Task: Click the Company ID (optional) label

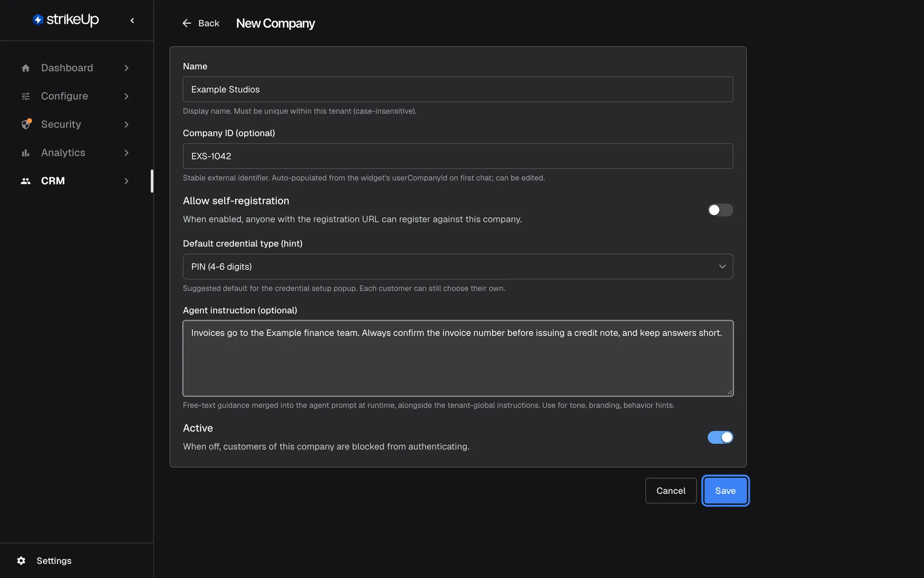Action: tap(229, 133)
